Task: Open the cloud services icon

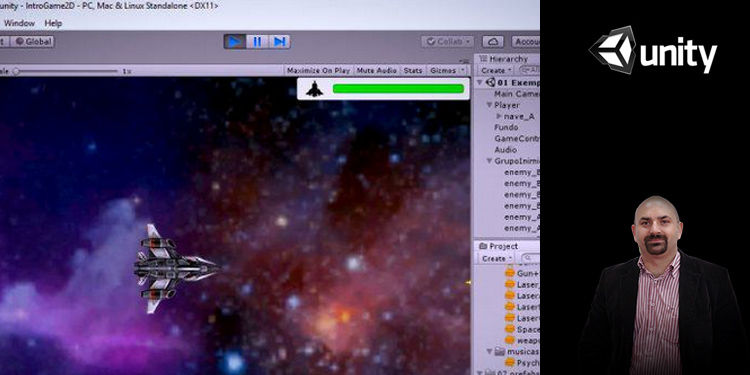Action: click(493, 42)
